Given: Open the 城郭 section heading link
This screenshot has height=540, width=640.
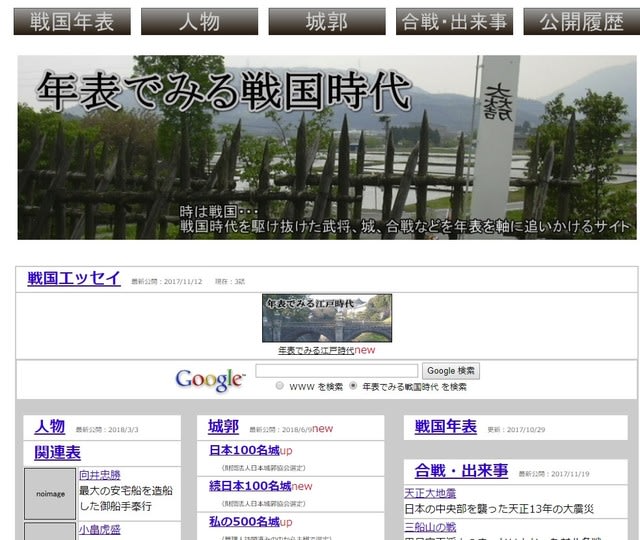Looking at the screenshot, I should [223, 427].
